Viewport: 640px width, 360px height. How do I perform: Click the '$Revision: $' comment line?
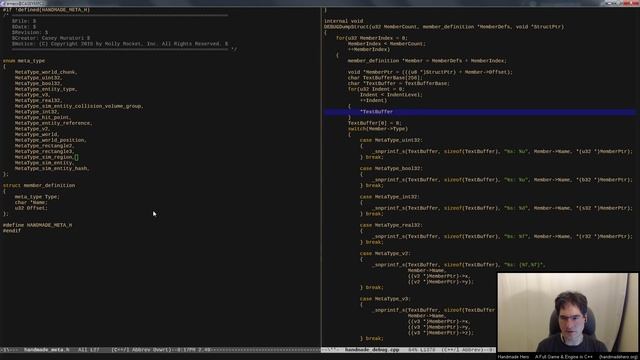30,32
